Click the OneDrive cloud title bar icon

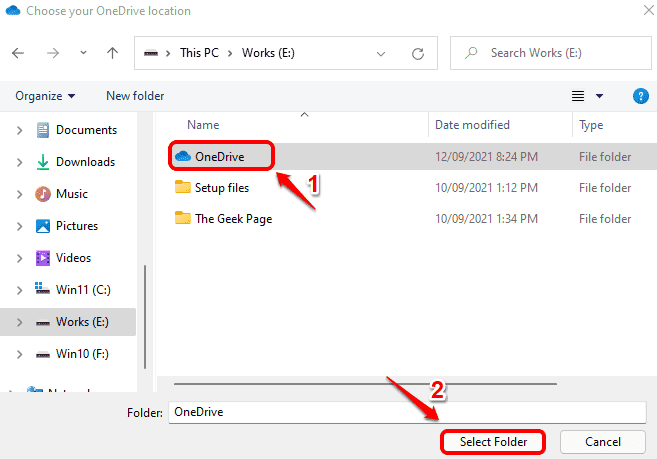pyautogui.click(x=13, y=10)
